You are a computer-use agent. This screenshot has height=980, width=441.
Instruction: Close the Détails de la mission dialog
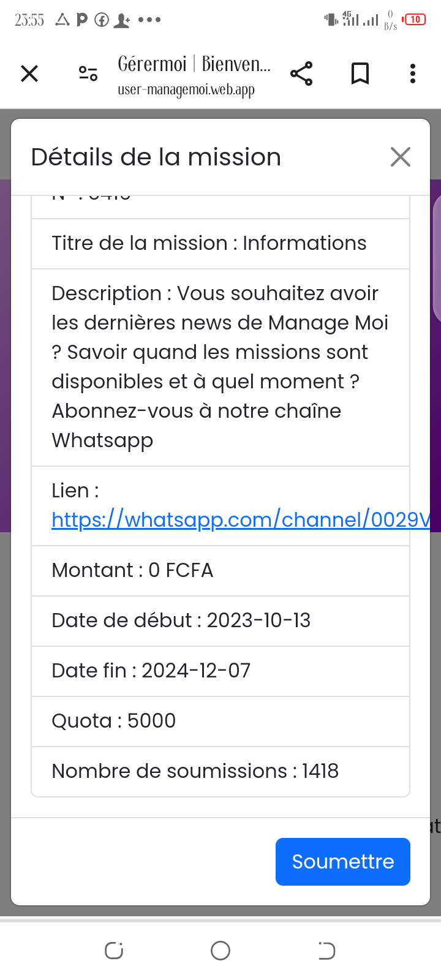pos(401,157)
